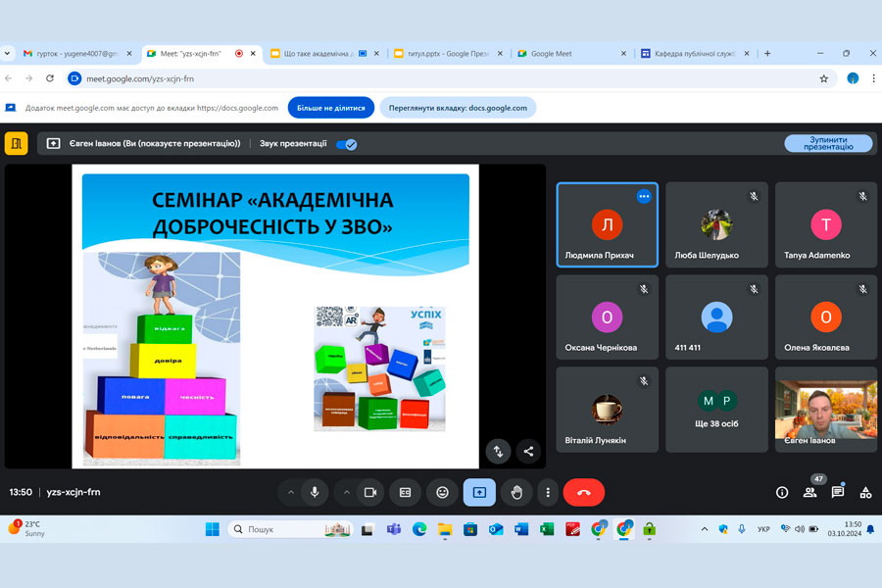Click the swap-arrows button on presentation

click(499, 451)
